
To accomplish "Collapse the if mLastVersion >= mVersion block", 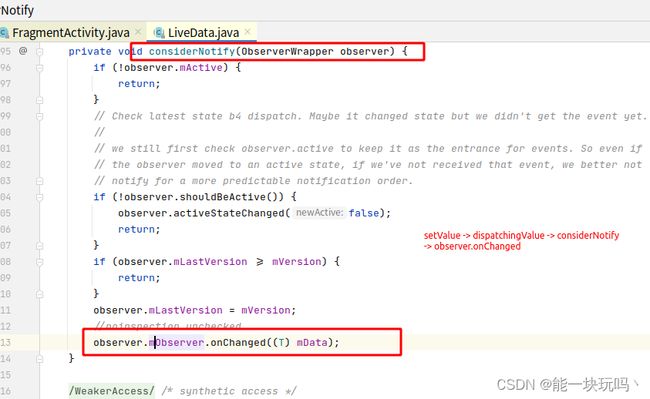I will [x=39, y=262].
